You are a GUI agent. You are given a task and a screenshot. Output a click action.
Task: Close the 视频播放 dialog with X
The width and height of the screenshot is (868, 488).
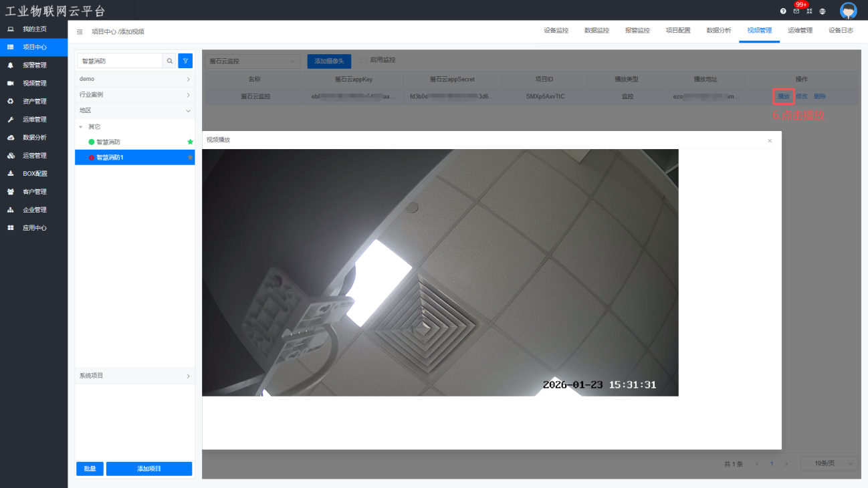(770, 140)
